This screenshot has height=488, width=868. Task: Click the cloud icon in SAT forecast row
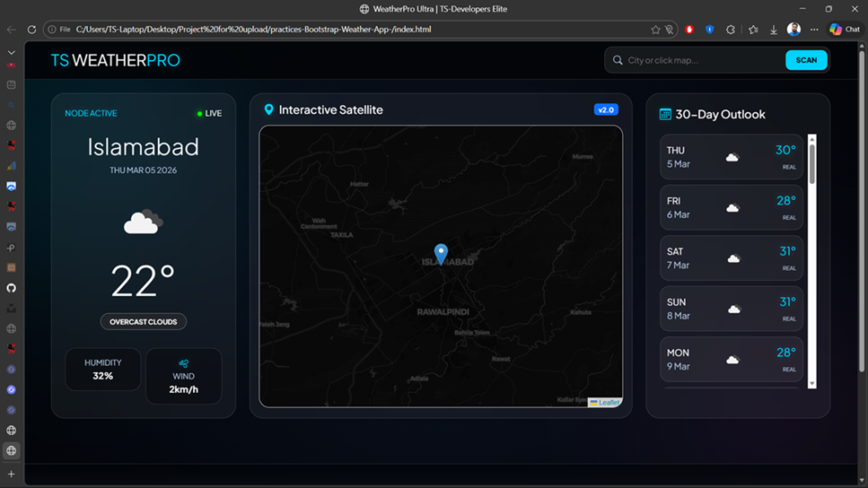tap(733, 259)
